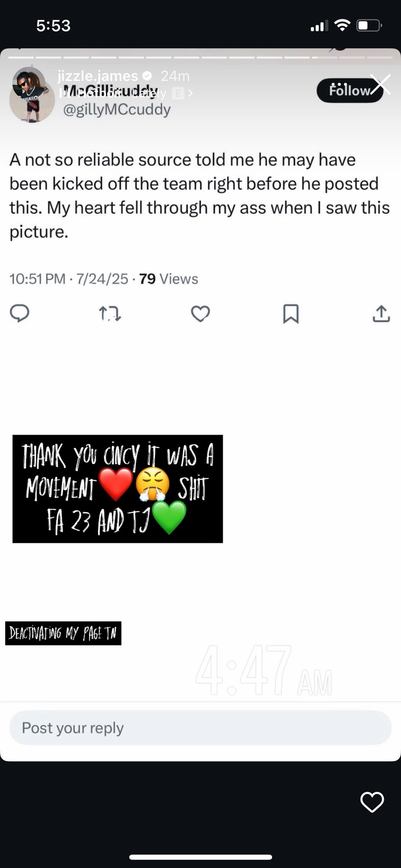Tap the Deactivating my page sticker
This screenshot has width=401, height=868.
63,633
